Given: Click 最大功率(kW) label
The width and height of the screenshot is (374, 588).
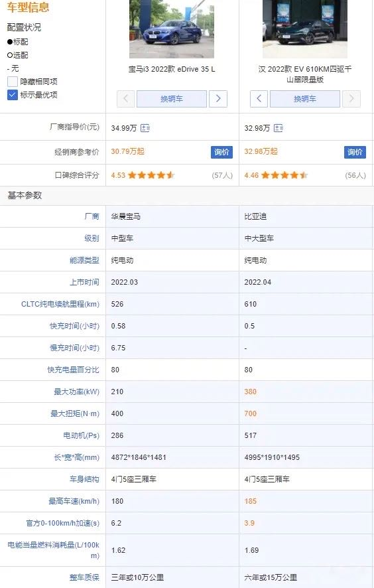Looking at the screenshot, I should point(76,392).
